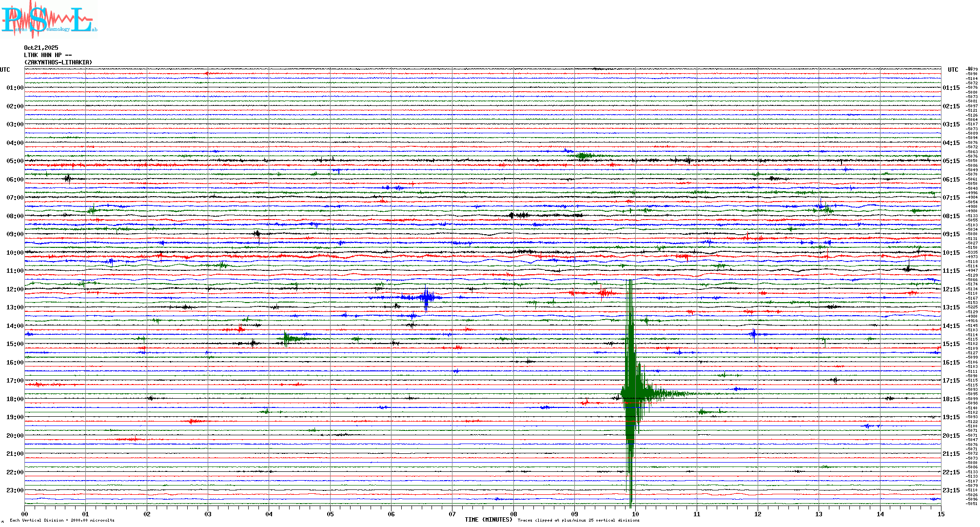Click the vertical division microvolts note
Screen dimensions: 980x527
pyautogui.click(x=62, y=520)
